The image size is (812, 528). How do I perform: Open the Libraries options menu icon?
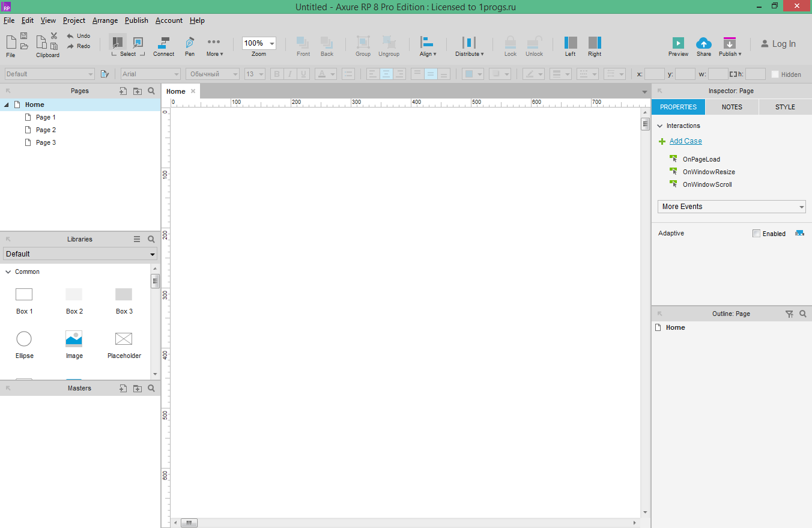coord(137,239)
